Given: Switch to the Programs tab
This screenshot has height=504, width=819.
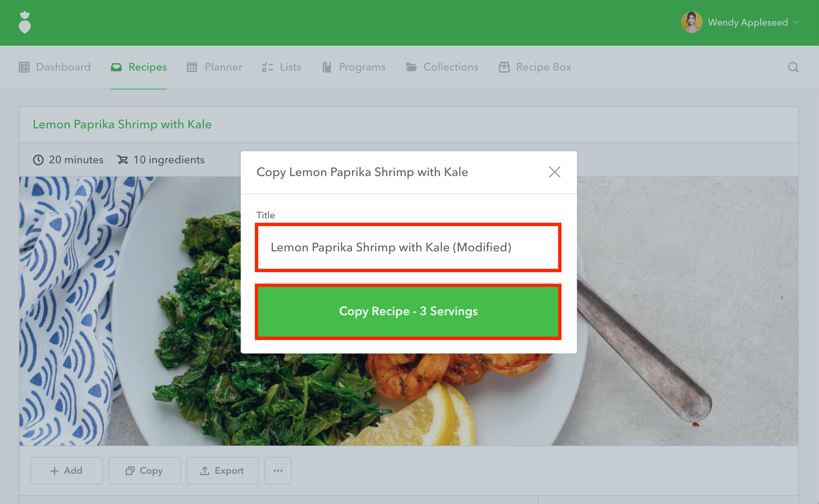Looking at the screenshot, I should (x=354, y=67).
